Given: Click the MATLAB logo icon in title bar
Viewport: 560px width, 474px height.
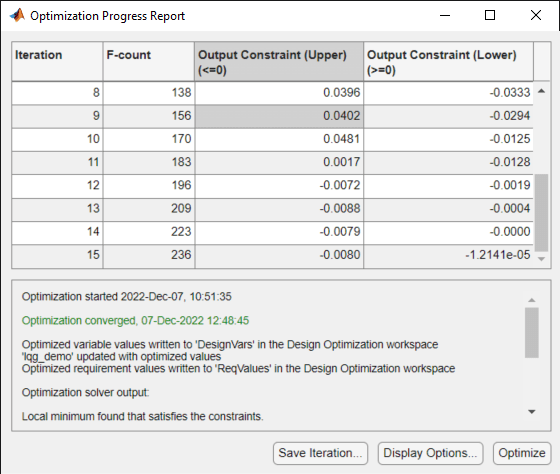Looking at the screenshot, I should tap(17, 15).
